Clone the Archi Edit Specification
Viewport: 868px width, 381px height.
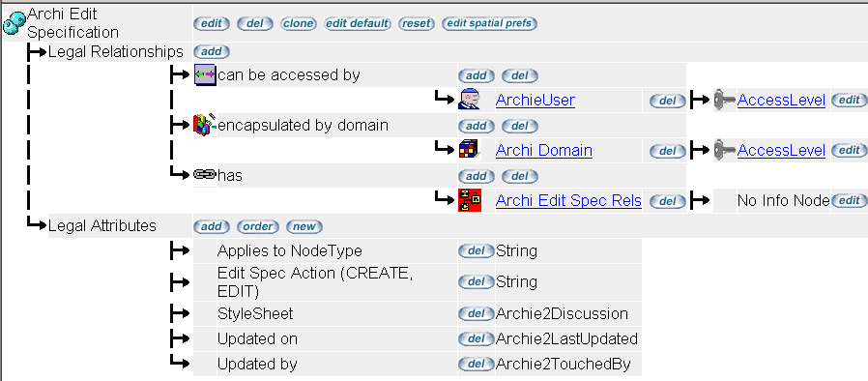(x=298, y=24)
